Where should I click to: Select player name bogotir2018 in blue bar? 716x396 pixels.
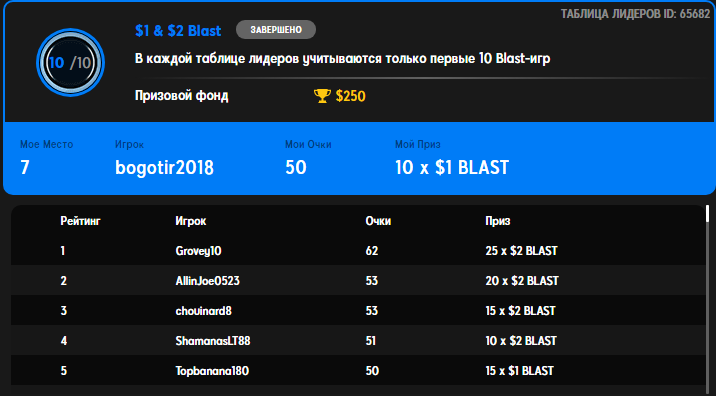(164, 168)
